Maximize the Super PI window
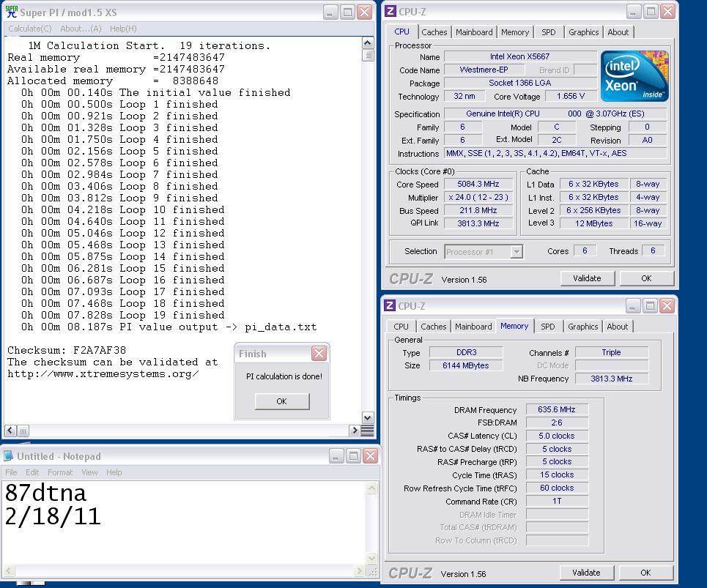Viewport: 707px width, 588px height. click(347, 12)
